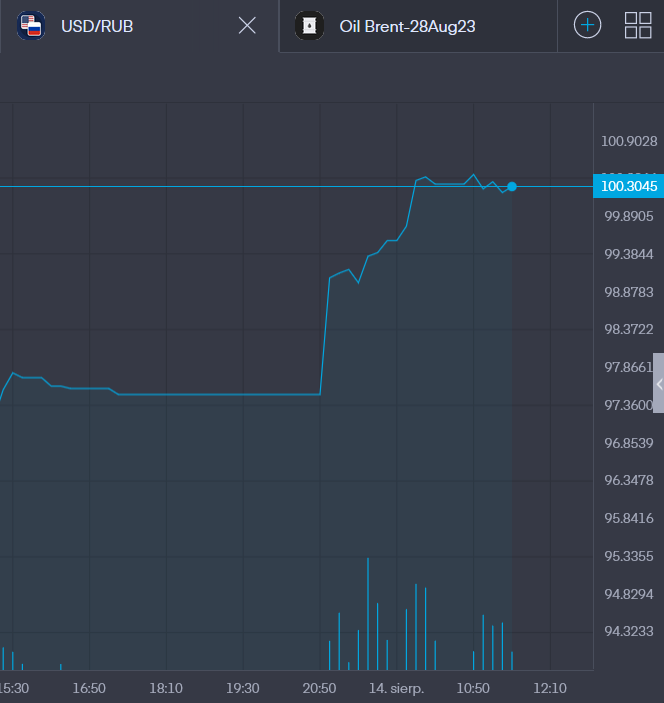Click the horizontal current price line

(200, 186)
